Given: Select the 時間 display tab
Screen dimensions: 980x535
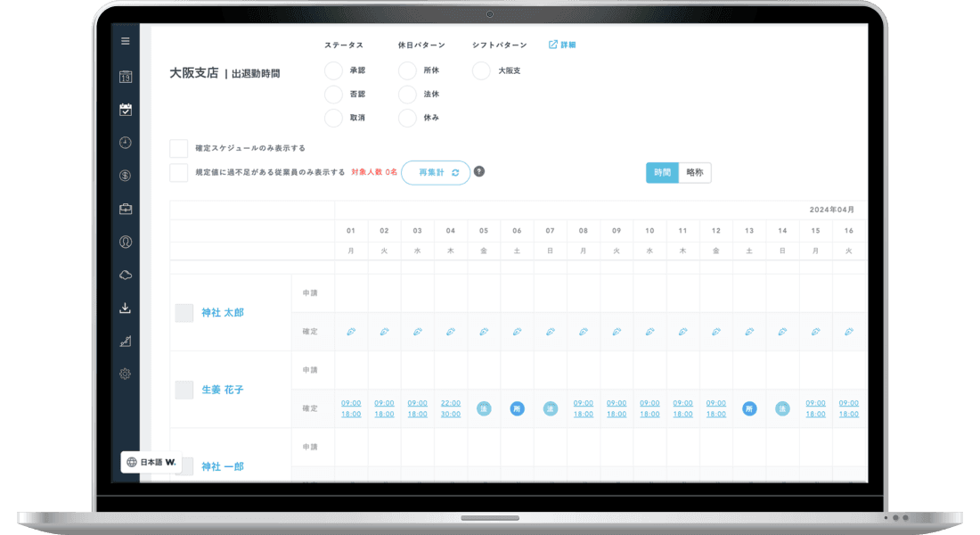Looking at the screenshot, I should pos(662,173).
